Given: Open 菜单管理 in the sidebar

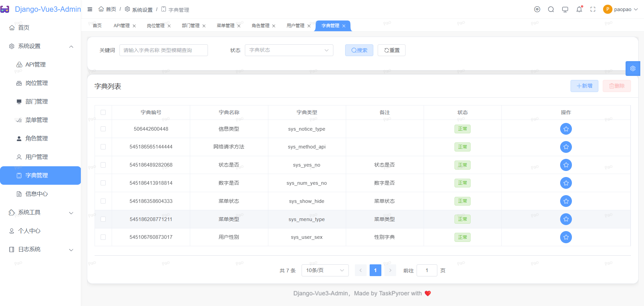Looking at the screenshot, I should tap(40, 120).
